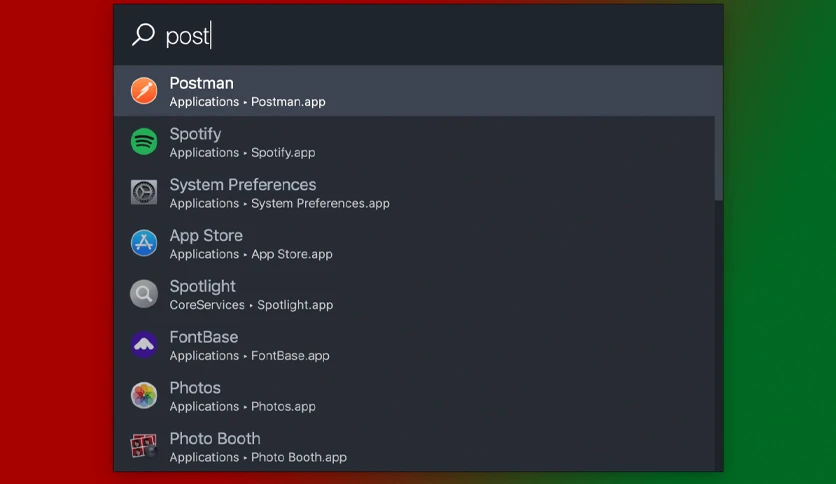Open the 'System Preferences' result title
Screen dimensions: 836x484
coord(243,185)
